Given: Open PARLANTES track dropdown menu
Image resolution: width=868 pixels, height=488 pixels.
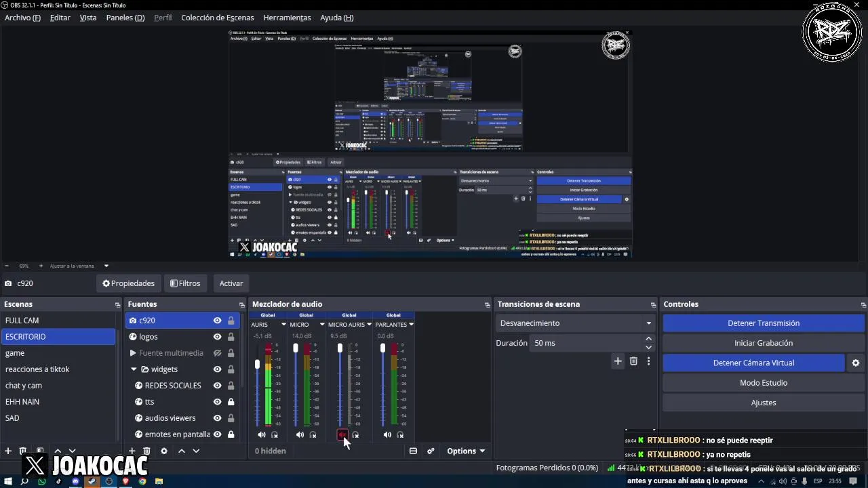Looking at the screenshot, I should [x=411, y=325].
